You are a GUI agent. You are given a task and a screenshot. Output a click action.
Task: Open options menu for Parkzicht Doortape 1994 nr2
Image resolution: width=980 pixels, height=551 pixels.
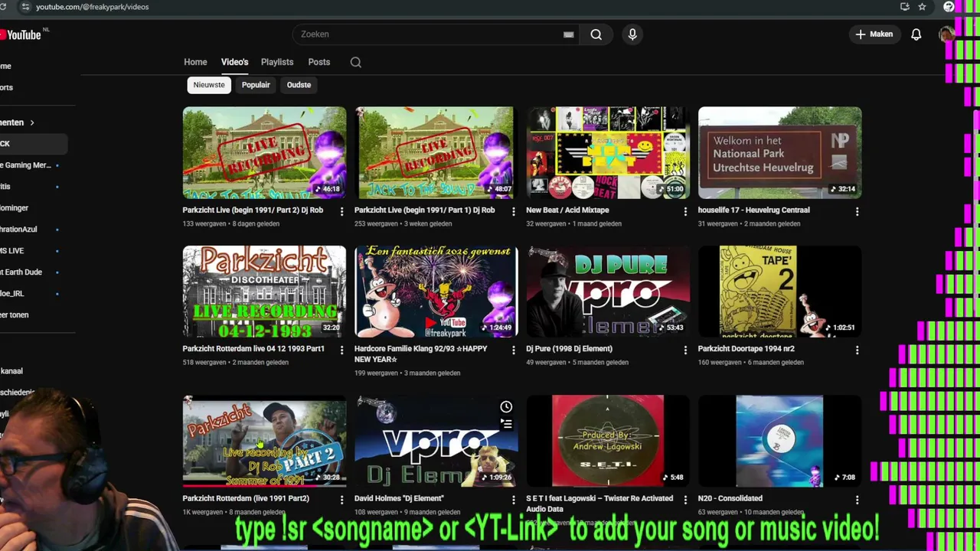(857, 350)
